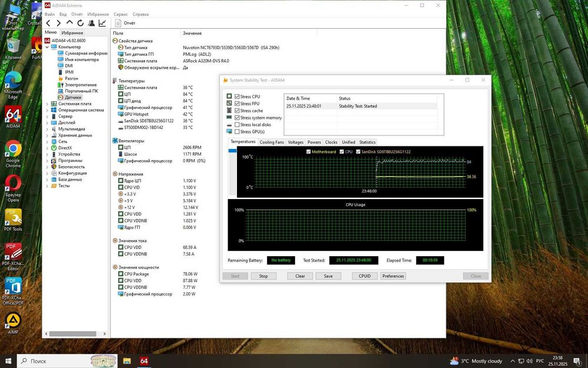Switch to Statistics tab
This screenshot has height=368, width=588.
click(x=367, y=142)
